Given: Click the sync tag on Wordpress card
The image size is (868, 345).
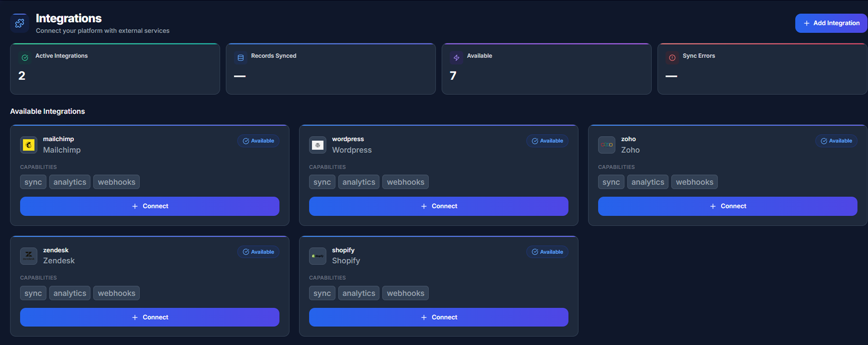Looking at the screenshot, I should click(322, 182).
